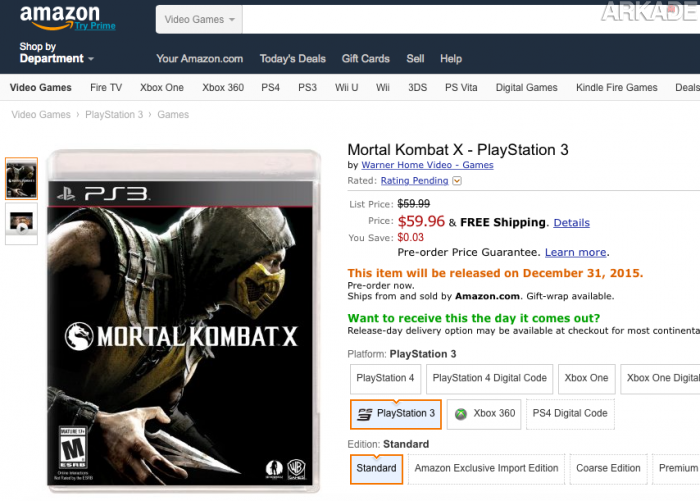Click into the Amazon search field
The width and height of the screenshot is (700, 501).
(x=471, y=20)
